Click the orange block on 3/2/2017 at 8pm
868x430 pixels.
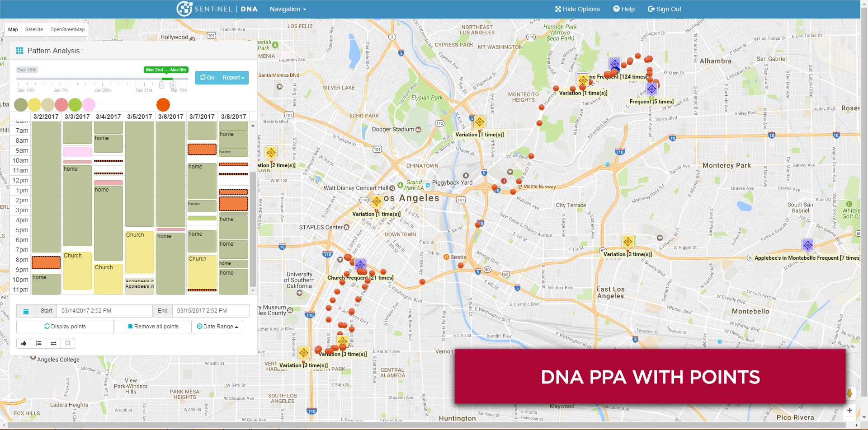click(x=46, y=262)
